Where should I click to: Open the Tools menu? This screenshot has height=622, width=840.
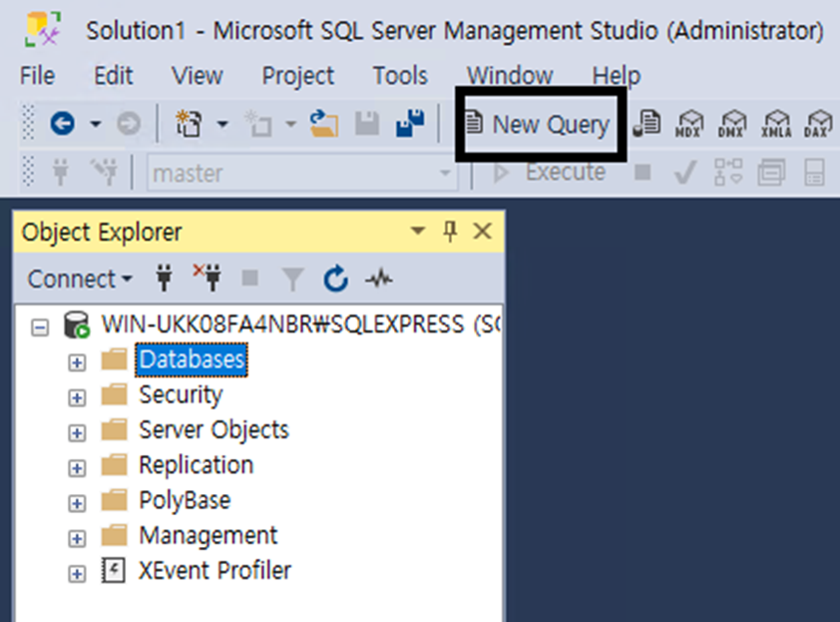coord(401,76)
